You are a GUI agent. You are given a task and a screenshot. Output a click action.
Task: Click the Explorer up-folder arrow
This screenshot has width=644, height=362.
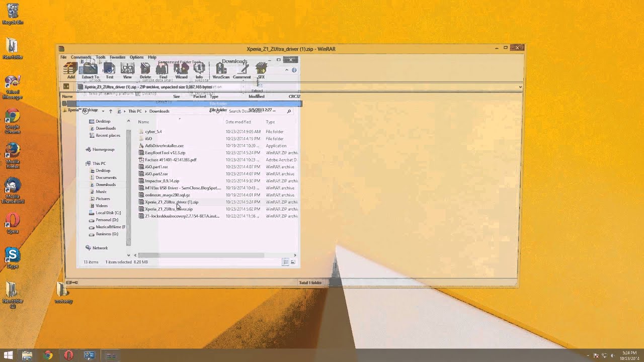(x=111, y=111)
